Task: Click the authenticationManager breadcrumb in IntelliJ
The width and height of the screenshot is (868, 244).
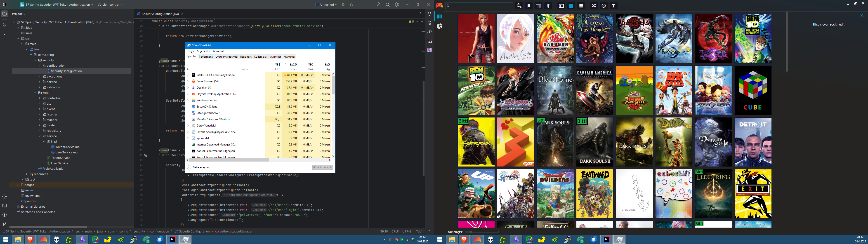Action: [234, 232]
